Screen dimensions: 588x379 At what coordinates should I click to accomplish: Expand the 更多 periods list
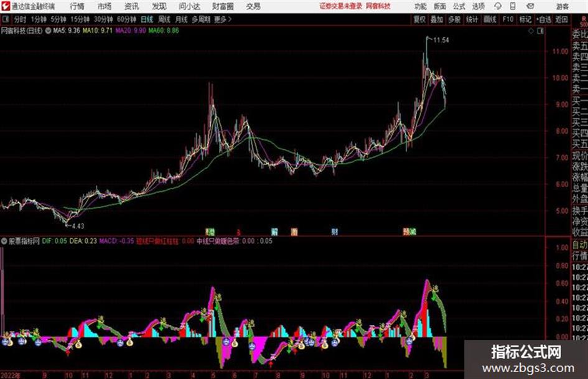pos(223,19)
